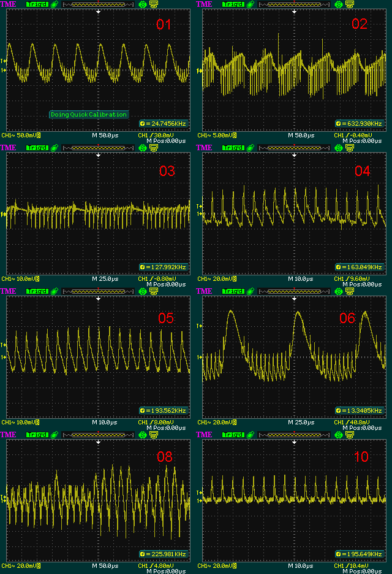Select the 193.562KHz frequency readout
392x574 pixels.
coord(164,411)
